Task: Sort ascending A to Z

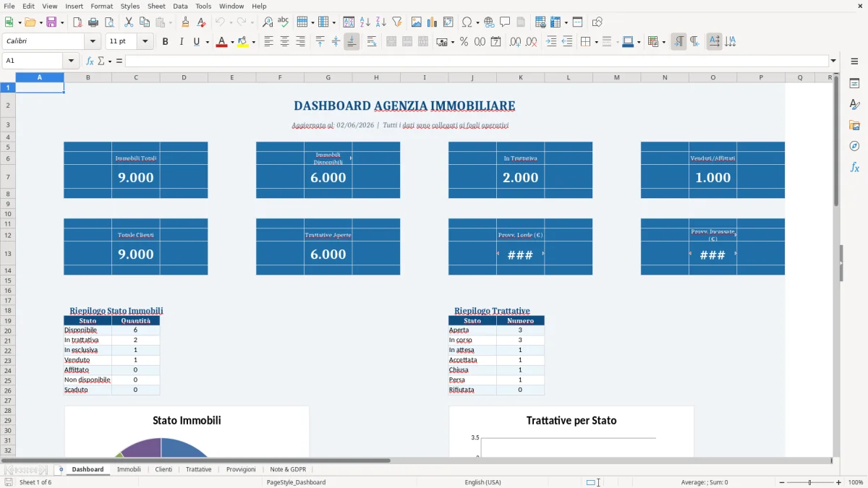Action: pyautogui.click(x=365, y=22)
